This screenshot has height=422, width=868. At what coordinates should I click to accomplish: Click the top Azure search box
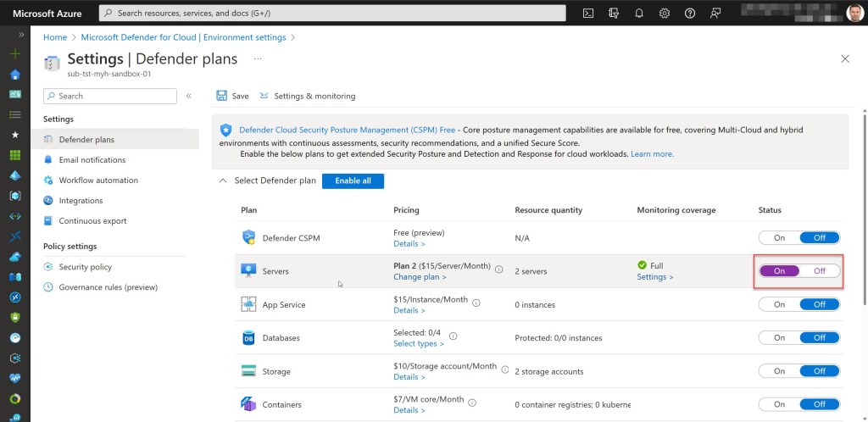tap(332, 13)
